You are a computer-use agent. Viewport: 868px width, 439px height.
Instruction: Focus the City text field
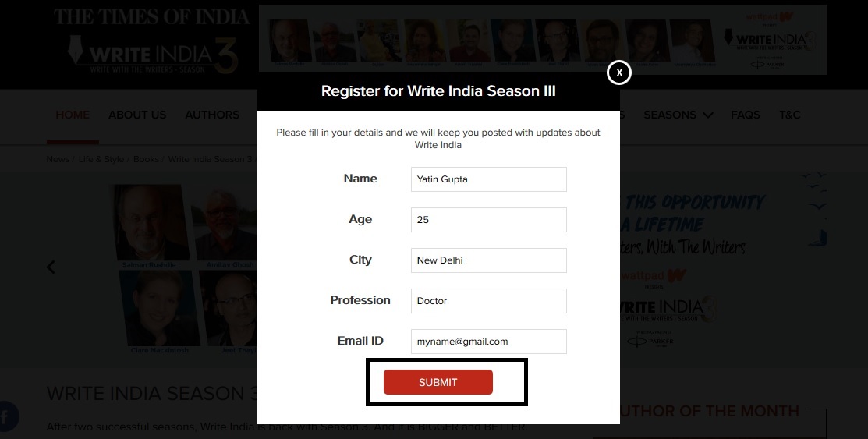pyautogui.click(x=488, y=260)
